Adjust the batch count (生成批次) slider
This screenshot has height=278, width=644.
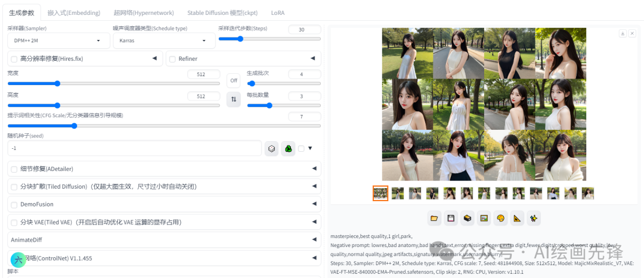tap(284, 83)
